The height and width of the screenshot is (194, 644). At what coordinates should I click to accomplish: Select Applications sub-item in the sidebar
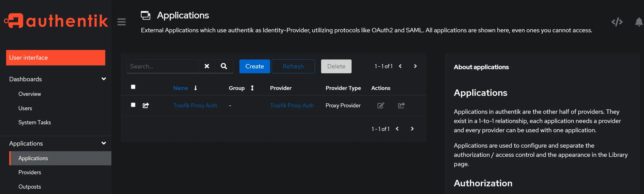coord(60,158)
